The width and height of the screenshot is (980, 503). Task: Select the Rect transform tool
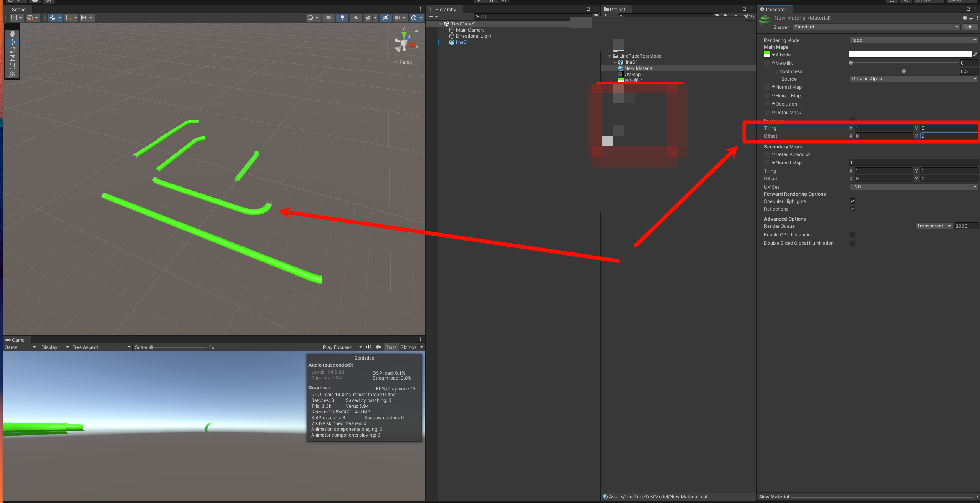(x=12, y=66)
